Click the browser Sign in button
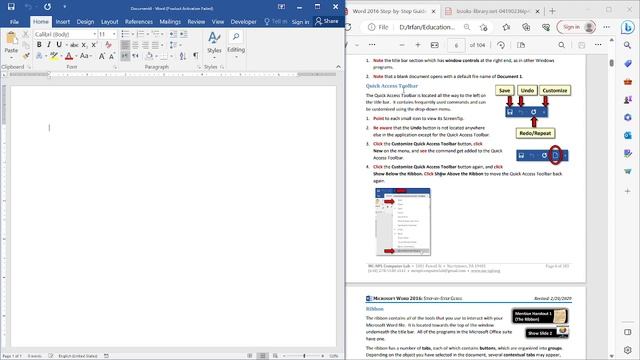Screen dimensions: 640x360 576,27
